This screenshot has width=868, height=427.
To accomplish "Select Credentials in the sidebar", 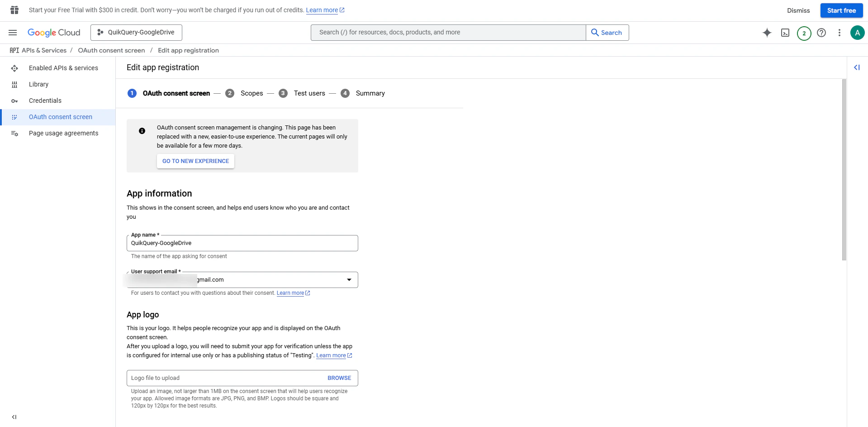I will 45,101.
